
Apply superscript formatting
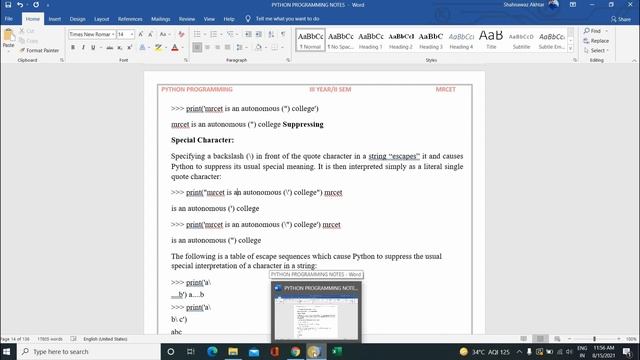[129, 48]
